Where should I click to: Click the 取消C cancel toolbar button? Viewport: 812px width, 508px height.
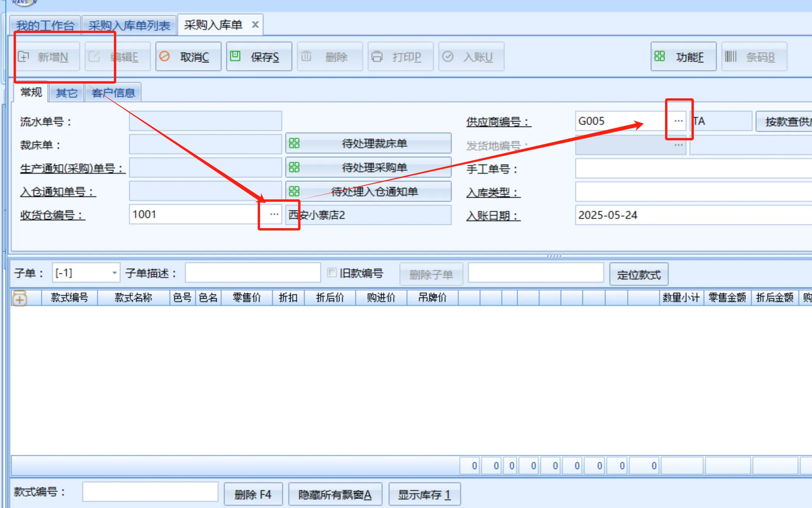pyautogui.click(x=188, y=57)
